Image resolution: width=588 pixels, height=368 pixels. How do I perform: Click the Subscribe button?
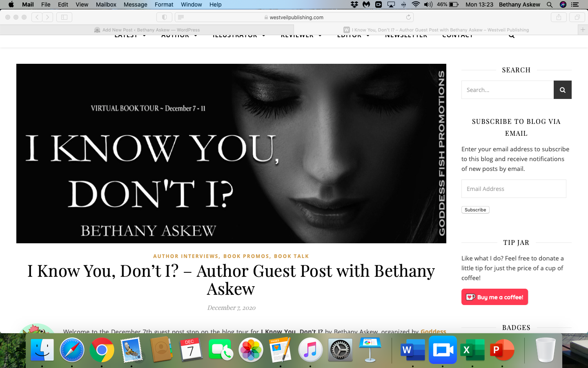(475, 210)
